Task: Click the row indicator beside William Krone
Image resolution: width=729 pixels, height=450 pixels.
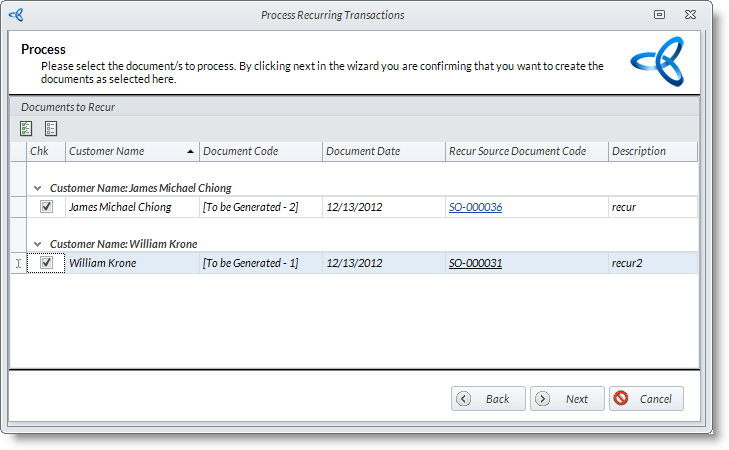Action: (17, 264)
